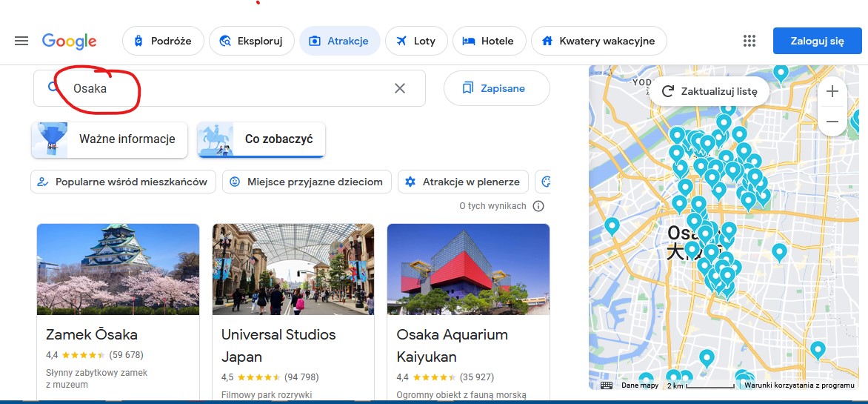Click the Dane mapy link
This screenshot has height=404, width=868.
[639, 385]
